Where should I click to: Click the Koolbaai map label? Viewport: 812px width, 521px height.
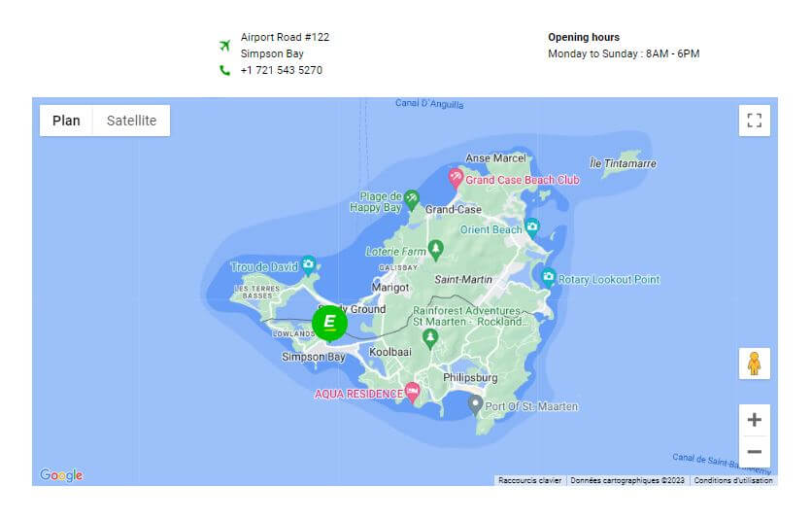click(x=389, y=352)
